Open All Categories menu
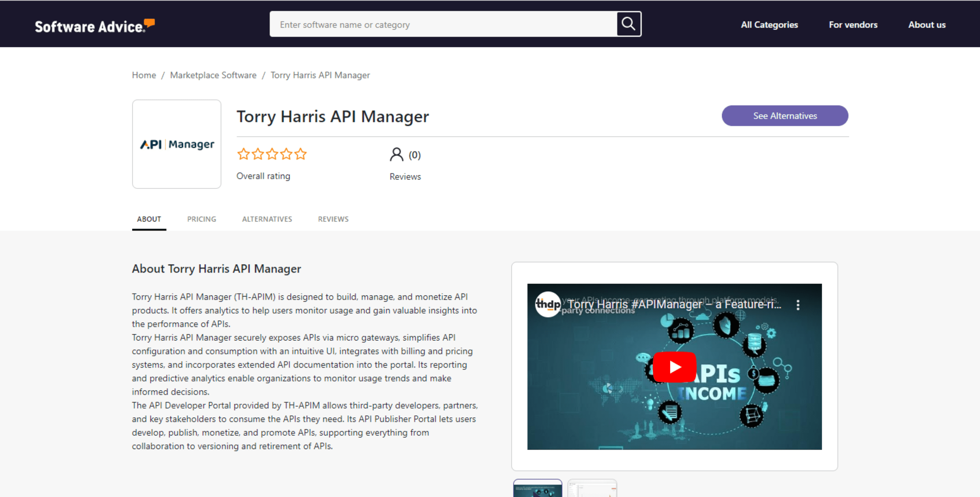This screenshot has height=497, width=980. [x=769, y=25]
